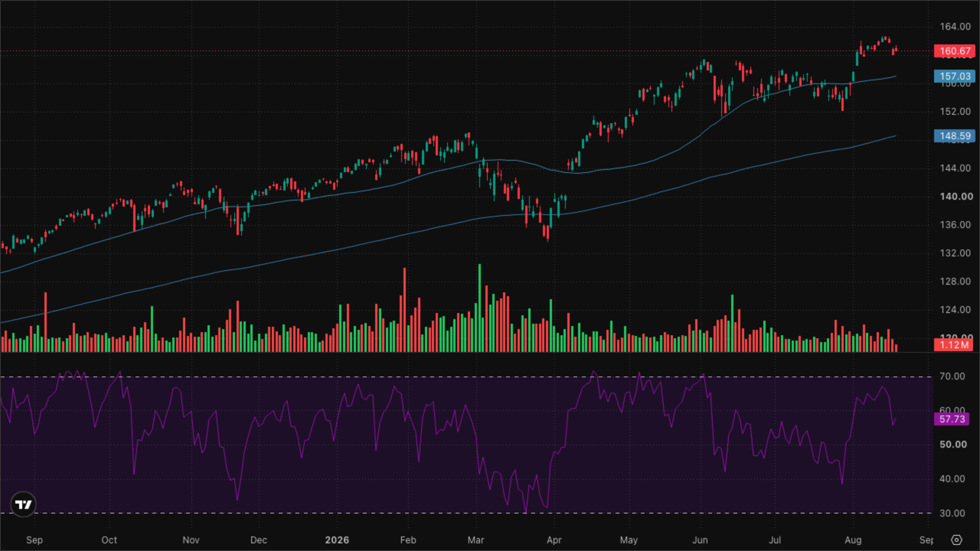Select the Oct label on time axis

(x=109, y=540)
